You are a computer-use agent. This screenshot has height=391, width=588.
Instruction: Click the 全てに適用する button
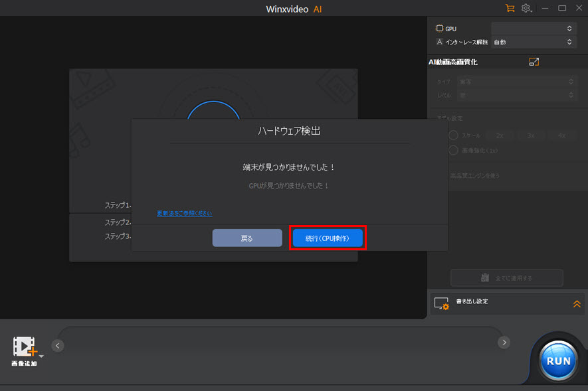(506, 277)
